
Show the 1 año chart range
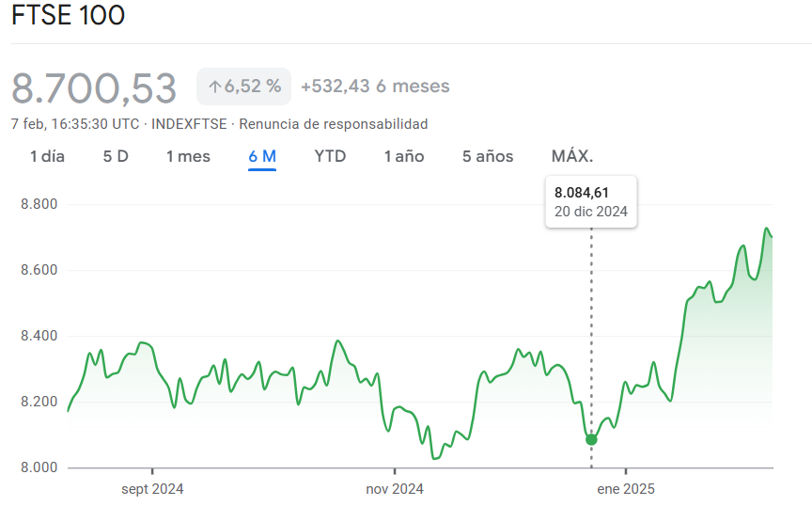[x=404, y=156]
